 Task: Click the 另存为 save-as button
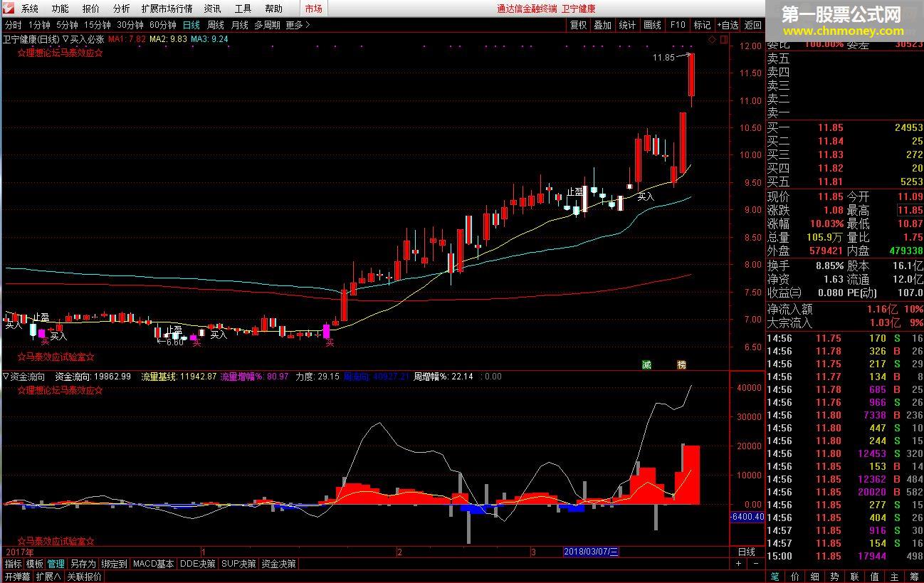[83, 564]
